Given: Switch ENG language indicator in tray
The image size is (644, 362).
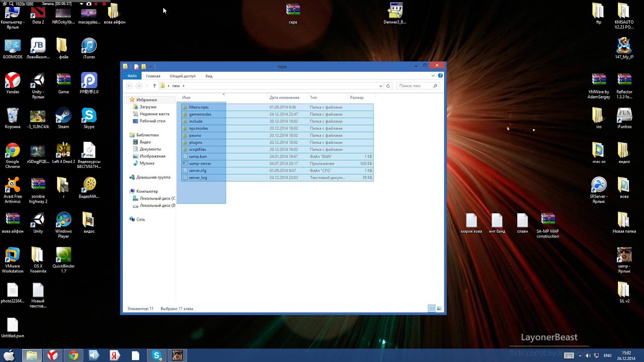Looking at the screenshot, I should pos(608,355).
